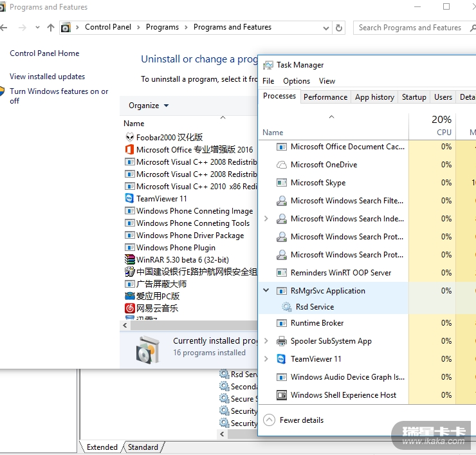The height and width of the screenshot is (455, 476).
Task: Open the Organize dropdown menu
Action: [149, 106]
